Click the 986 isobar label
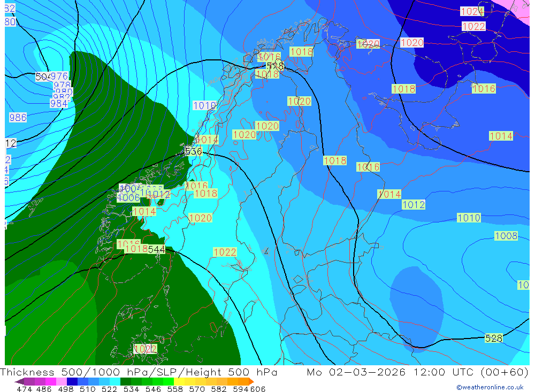 tap(18, 117)
